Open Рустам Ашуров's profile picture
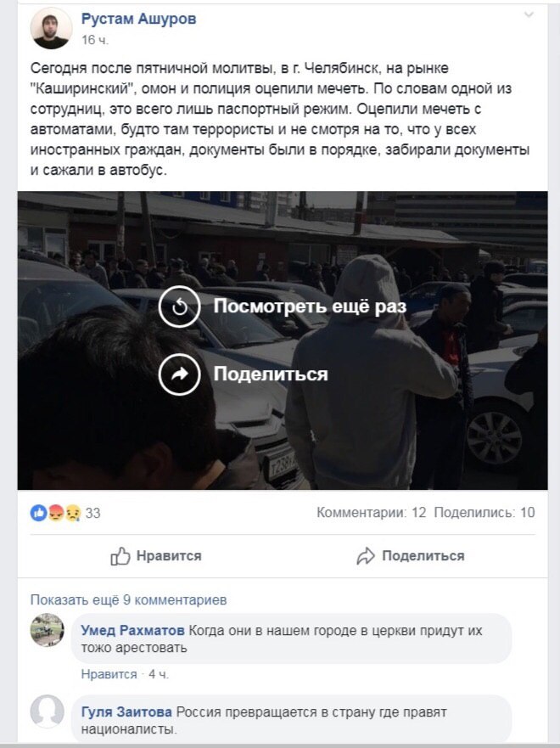 coord(52,28)
